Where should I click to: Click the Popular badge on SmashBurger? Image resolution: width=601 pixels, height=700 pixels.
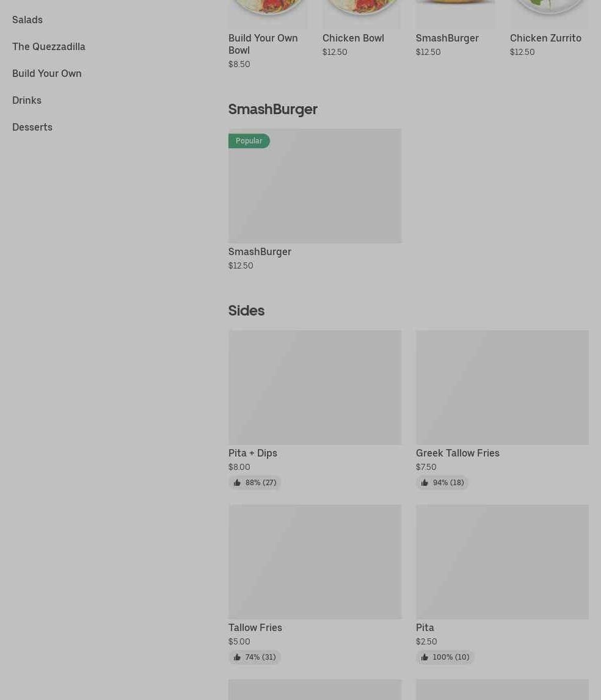point(249,141)
